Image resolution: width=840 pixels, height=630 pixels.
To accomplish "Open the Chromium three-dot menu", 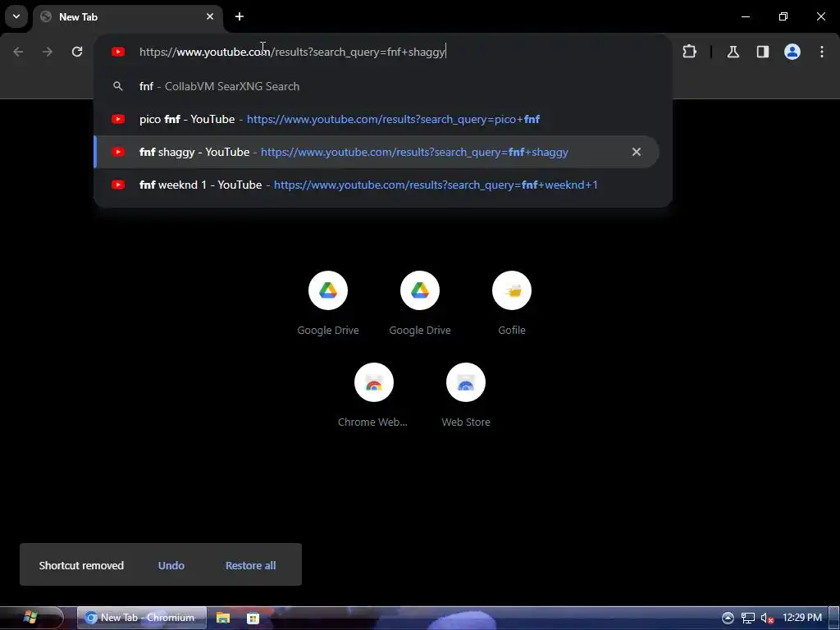I will point(822,52).
